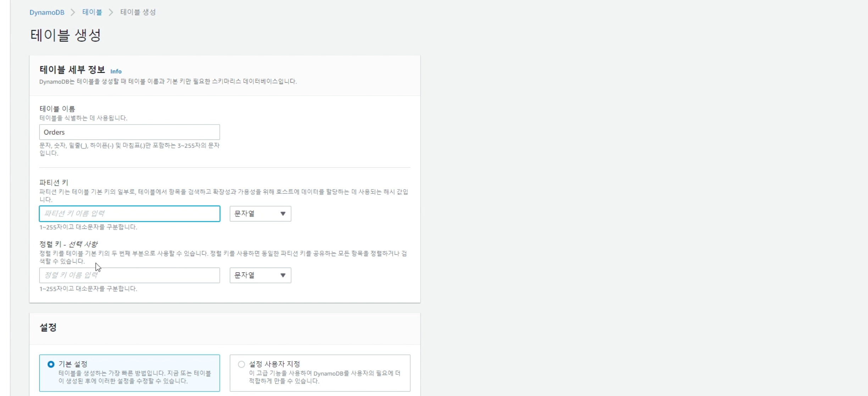Click chevron separator after DynamoDB breadcrumb

point(73,12)
